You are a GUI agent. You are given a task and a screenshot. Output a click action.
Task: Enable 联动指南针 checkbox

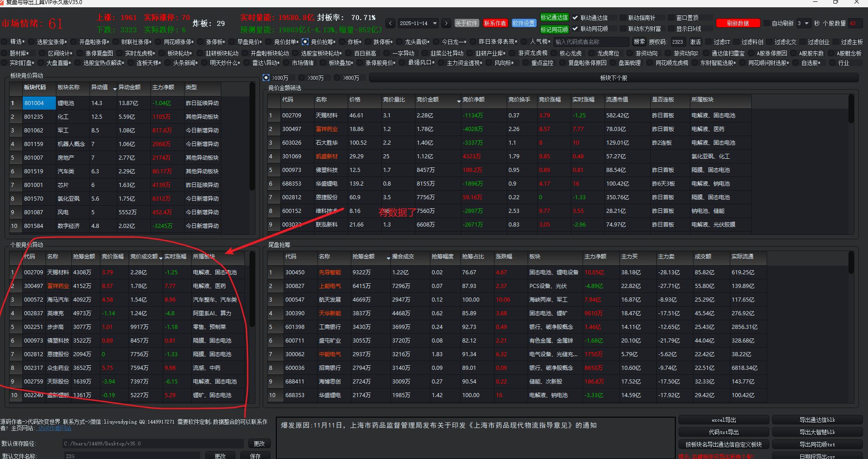[x=623, y=18]
